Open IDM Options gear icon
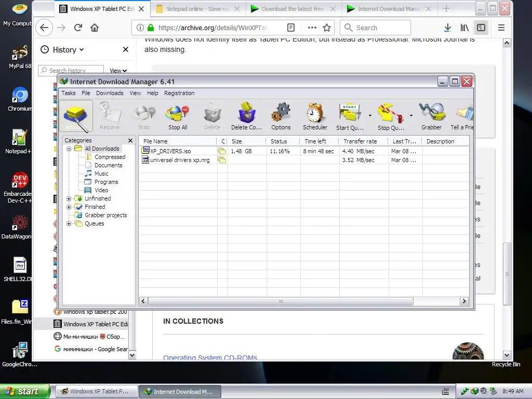The width and height of the screenshot is (532, 399). pos(281,117)
